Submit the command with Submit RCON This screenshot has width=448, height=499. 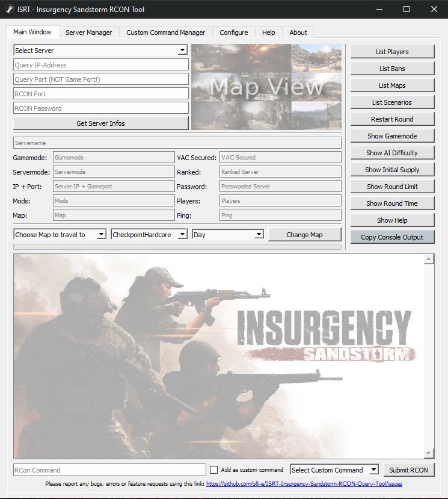[408, 470]
